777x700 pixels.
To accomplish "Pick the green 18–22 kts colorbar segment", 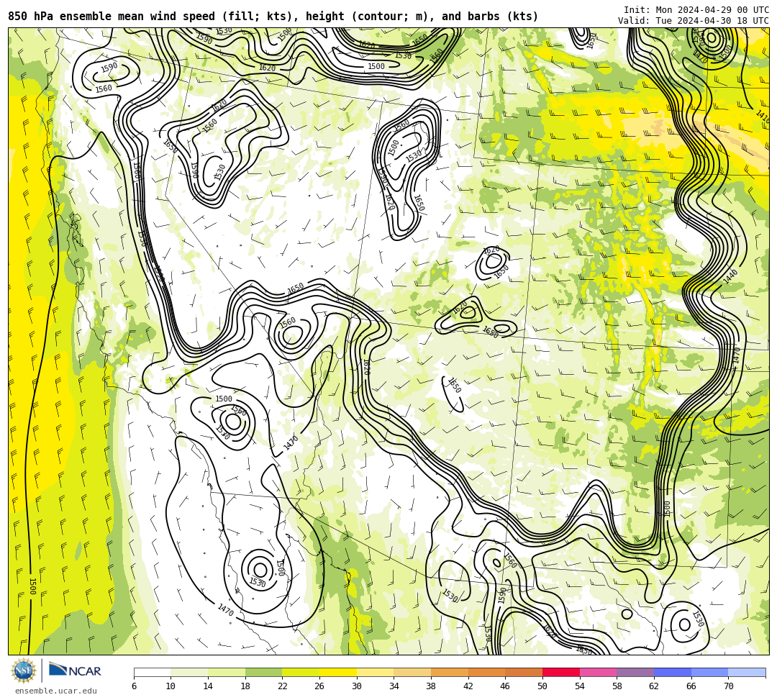I will click(x=263, y=672).
